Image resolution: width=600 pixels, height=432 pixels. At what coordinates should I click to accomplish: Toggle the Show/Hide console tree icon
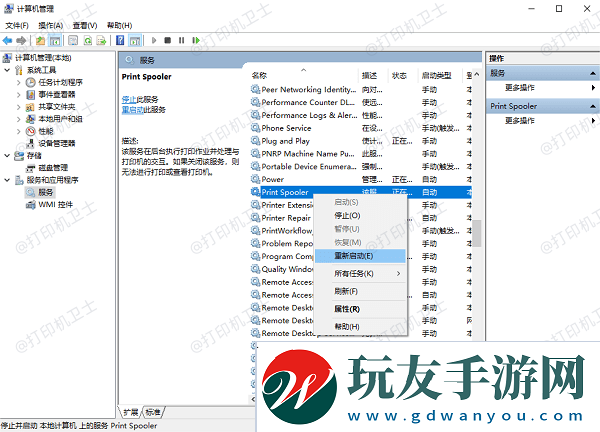pyautogui.click(x=55, y=40)
